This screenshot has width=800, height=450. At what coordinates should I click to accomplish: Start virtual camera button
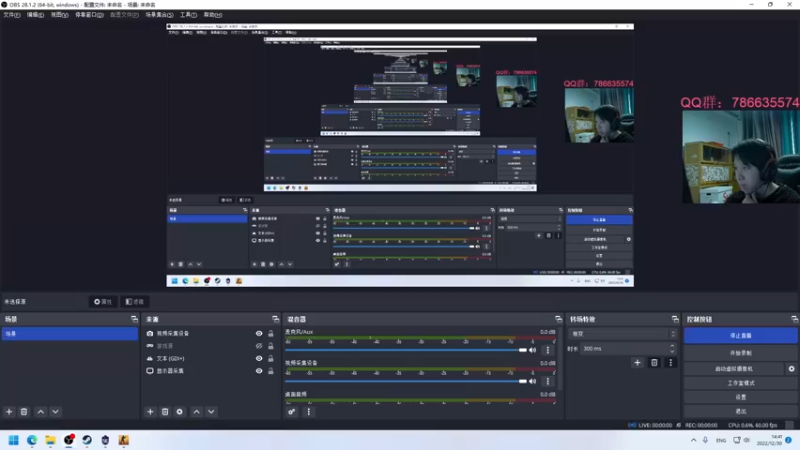[x=734, y=368]
